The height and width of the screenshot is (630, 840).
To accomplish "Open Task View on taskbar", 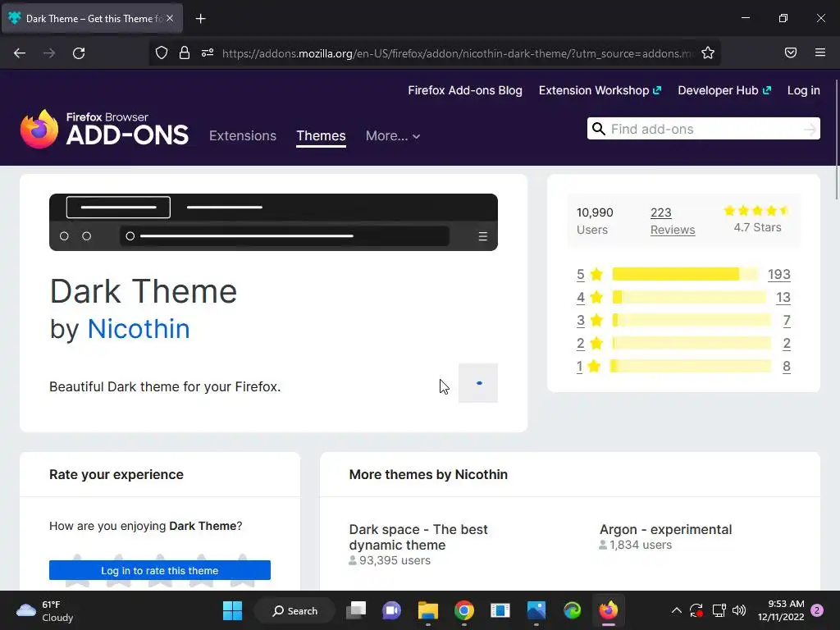I will [x=356, y=610].
